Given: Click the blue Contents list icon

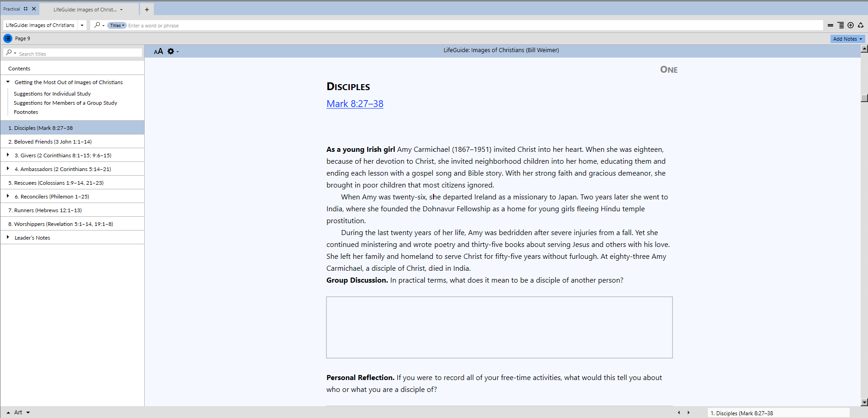Looking at the screenshot, I should (7, 38).
